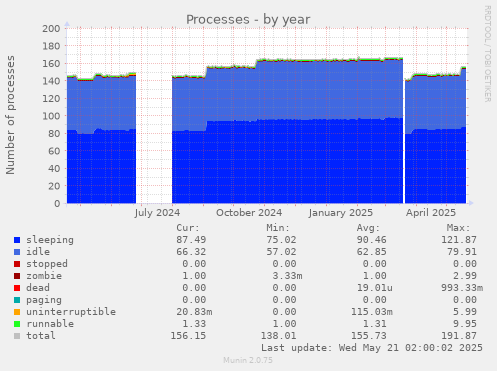Select the 'uninterruptible' legend label
The height and width of the screenshot is (371, 497).
(71, 312)
